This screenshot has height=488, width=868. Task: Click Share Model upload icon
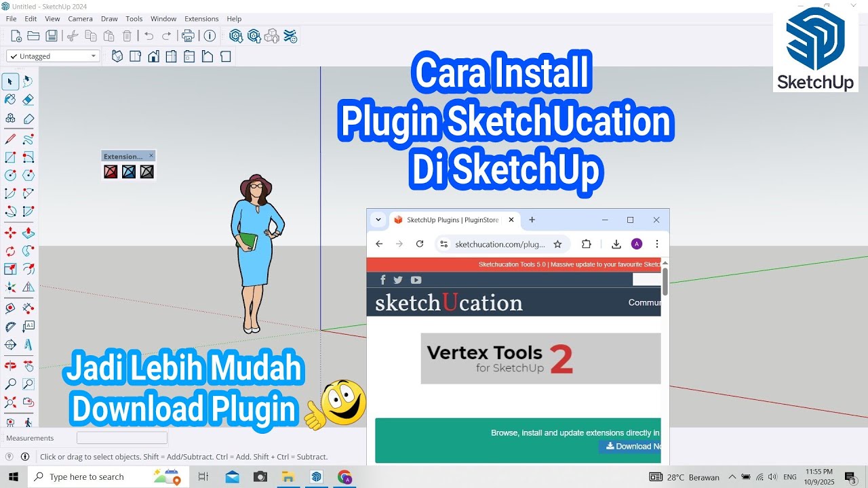(x=254, y=36)
